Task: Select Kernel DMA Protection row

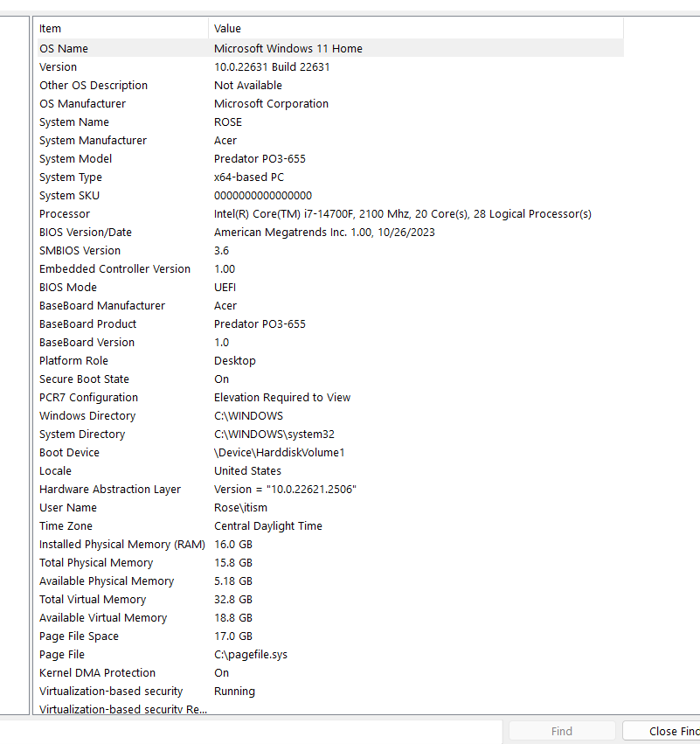Action: 330,672
